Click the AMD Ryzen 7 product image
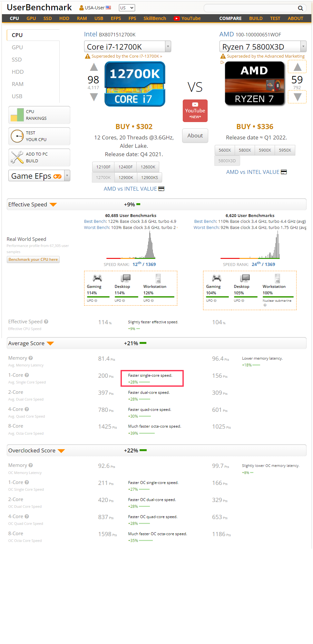The height and width of the screenshot is (644, 313). [x=255, y=83]
